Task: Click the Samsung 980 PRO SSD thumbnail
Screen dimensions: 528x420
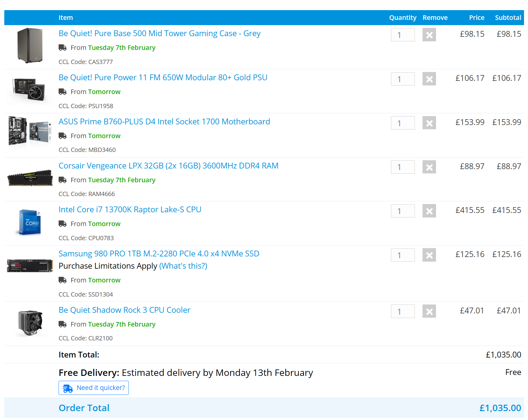Action: point(30,266)
